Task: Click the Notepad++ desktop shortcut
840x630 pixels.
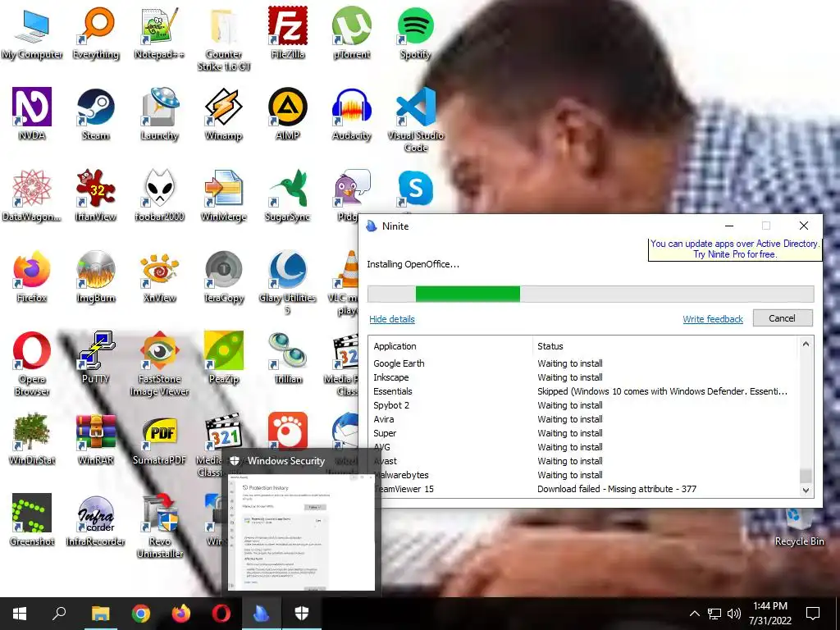Action: 159,33
